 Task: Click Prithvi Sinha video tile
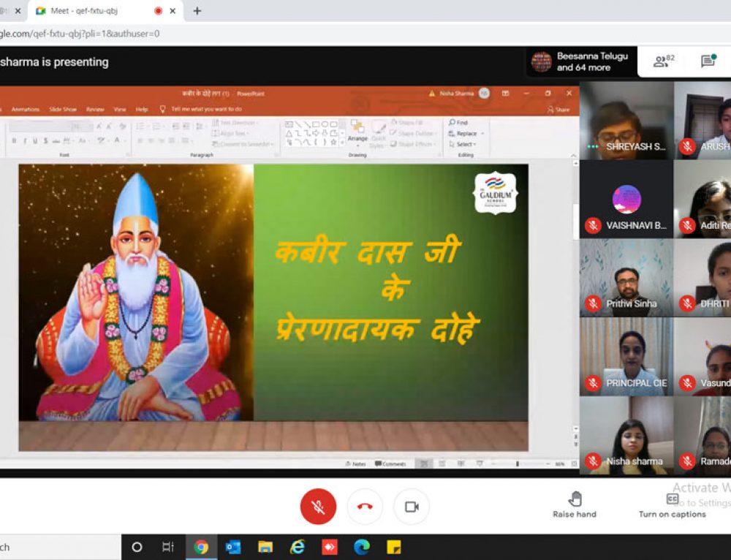click(626, 279)
